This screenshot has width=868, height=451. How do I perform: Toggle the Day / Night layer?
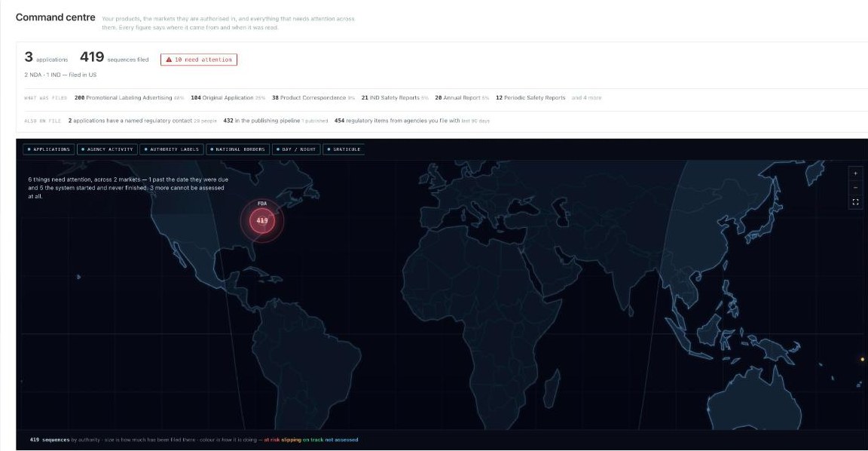[296, 149]
